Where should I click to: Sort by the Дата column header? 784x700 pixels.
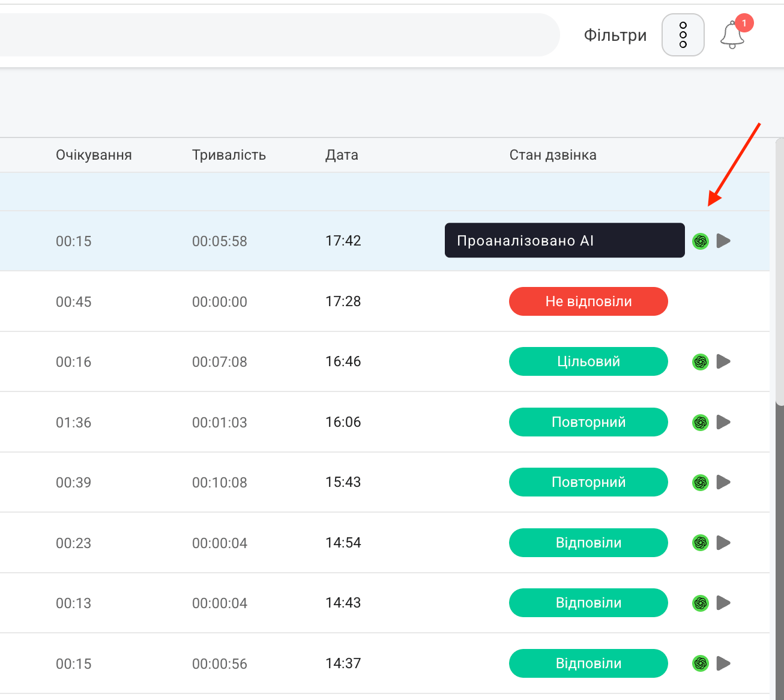(x=342, y=155)
